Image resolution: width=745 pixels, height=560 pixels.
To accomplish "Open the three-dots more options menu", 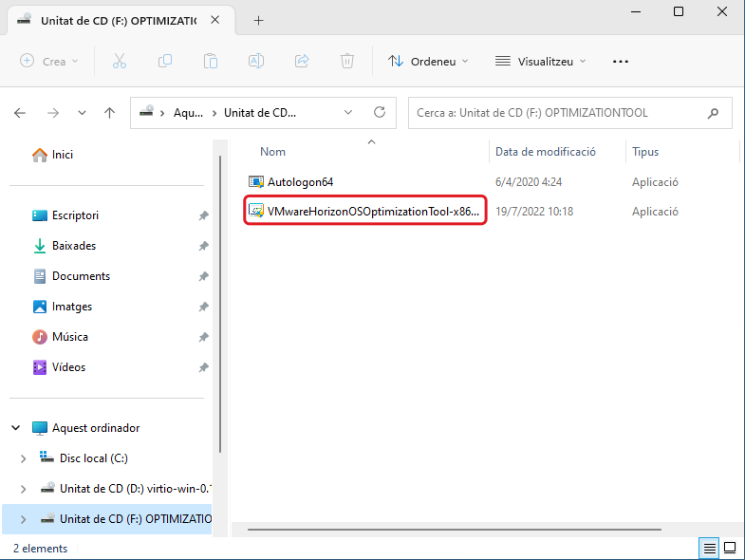I will click(x=621, y=61).
